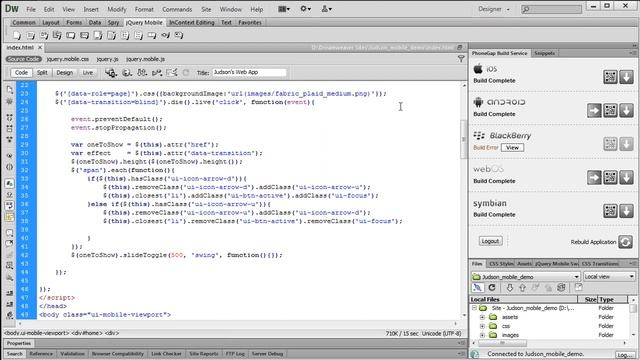Viewport: 640px width, 360px height.
Task: Switch to the Snippets tab
Action: point(544,53)
